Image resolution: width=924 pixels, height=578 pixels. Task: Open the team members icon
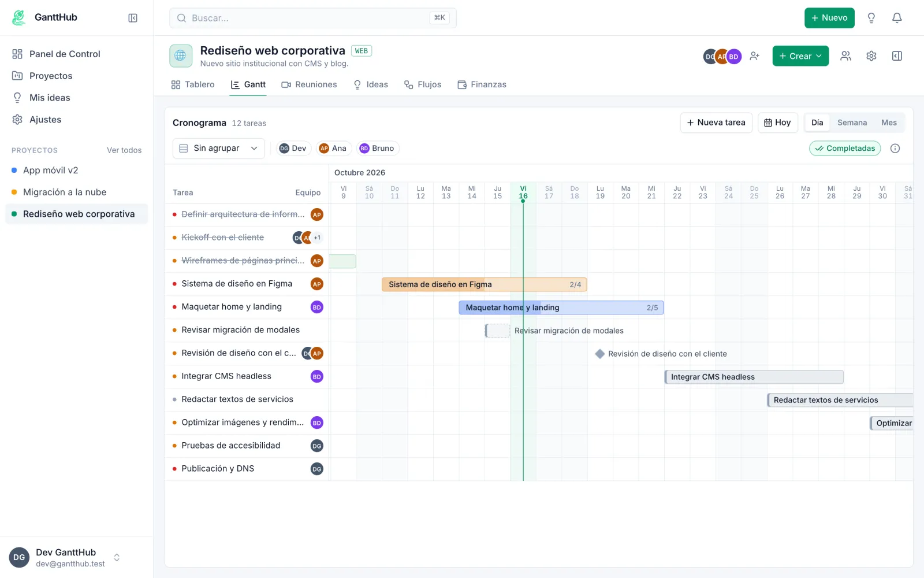pyautogui.click(x=846, y=56)
